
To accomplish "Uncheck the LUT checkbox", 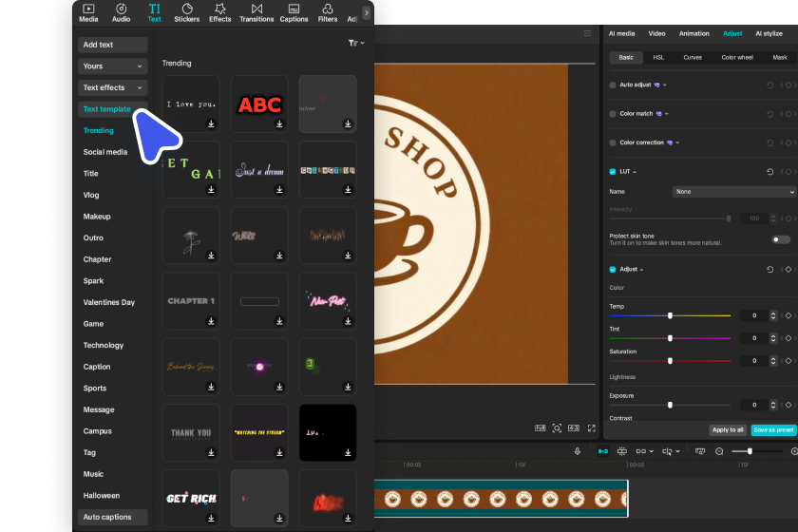I will point(612,172).
